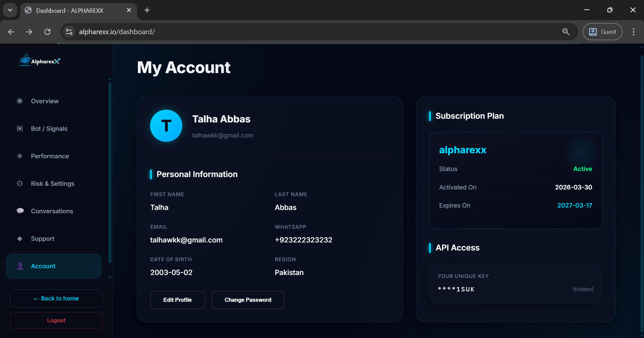This screenshot has width=644, height=338.
Task: Open the Performance menu item
Action: [x=54, y=156]
